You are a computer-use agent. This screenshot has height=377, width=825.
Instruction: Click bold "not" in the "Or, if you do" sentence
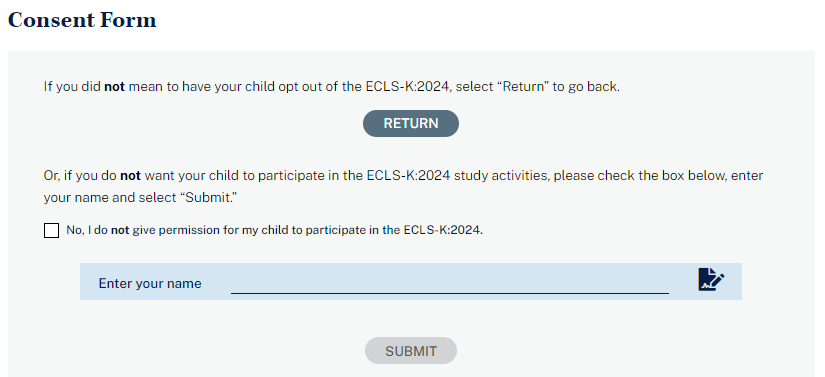130,176
